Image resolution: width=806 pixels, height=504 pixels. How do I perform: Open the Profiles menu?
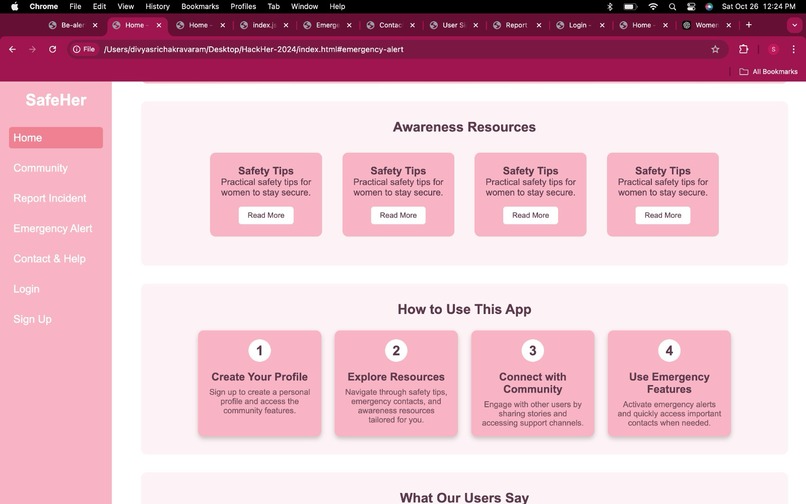[x=243, y=6]
